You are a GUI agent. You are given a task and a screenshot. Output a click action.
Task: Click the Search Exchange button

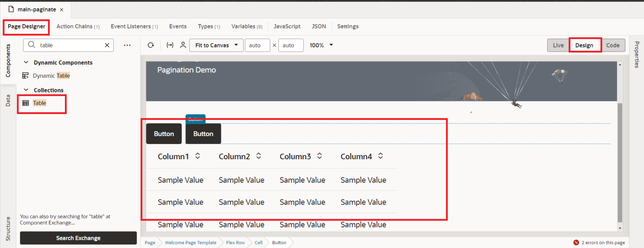pyautogui.click(x=78, y=238)
